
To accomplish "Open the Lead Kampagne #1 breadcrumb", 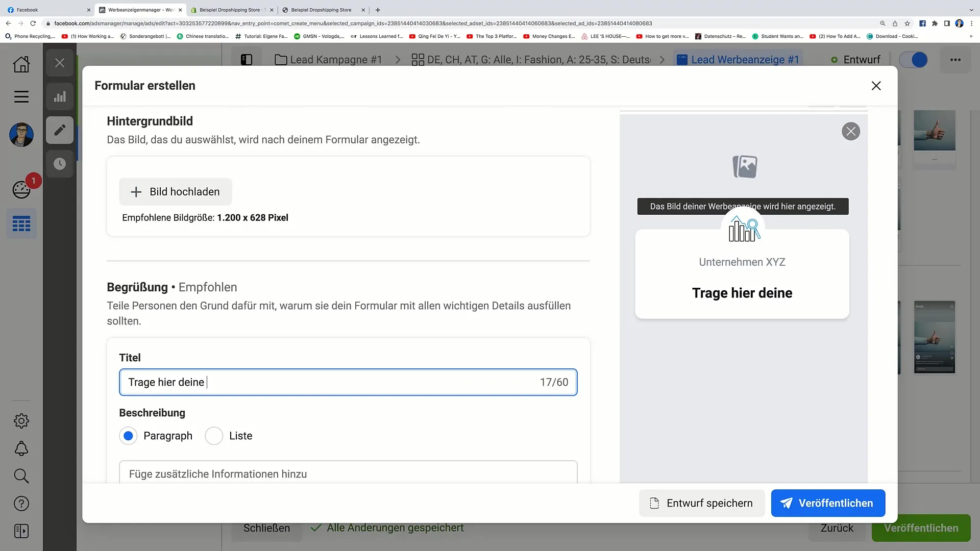I will [328, 60].
